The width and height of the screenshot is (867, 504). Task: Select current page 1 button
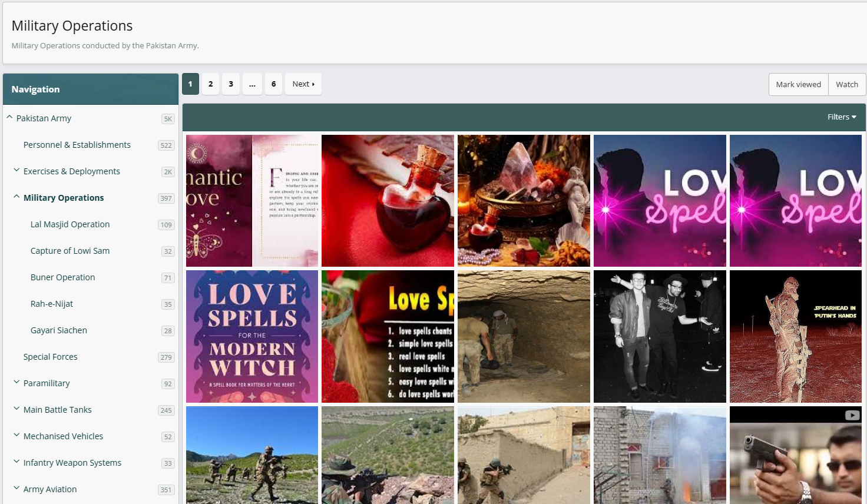click(190, 84)
